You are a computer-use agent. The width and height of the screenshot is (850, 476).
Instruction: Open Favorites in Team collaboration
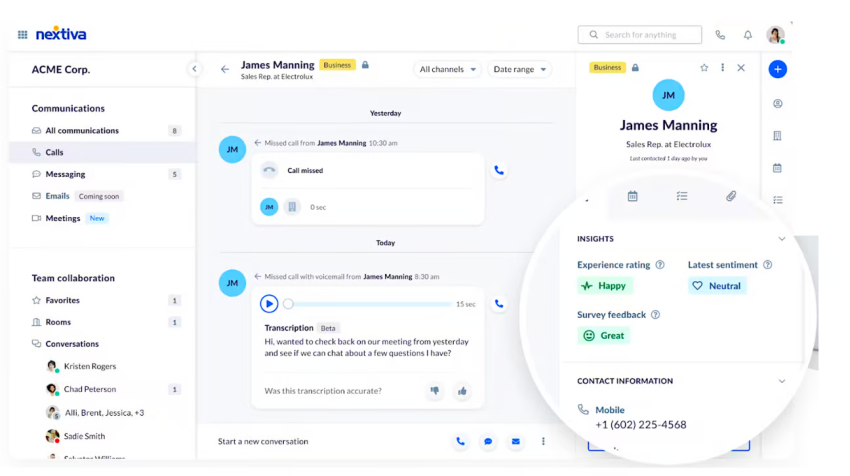pyautogui.click(x=102, y=300)
